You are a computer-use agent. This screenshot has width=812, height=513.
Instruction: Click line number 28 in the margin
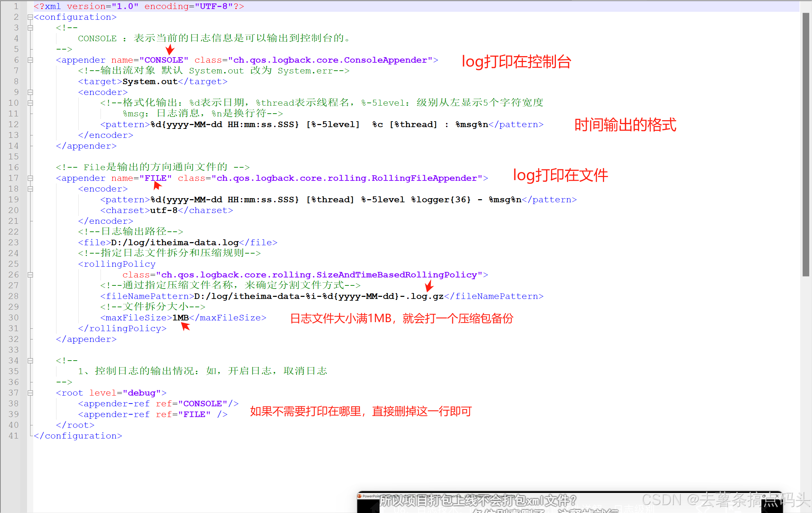pos(14,296)
